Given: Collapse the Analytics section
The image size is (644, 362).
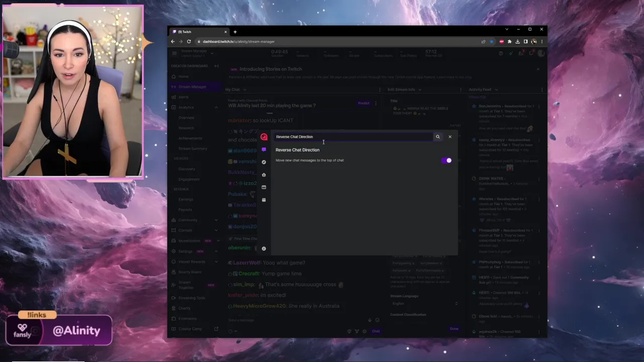Looking at the screenshot, I should pyautogui.click(x=216, y=107).
